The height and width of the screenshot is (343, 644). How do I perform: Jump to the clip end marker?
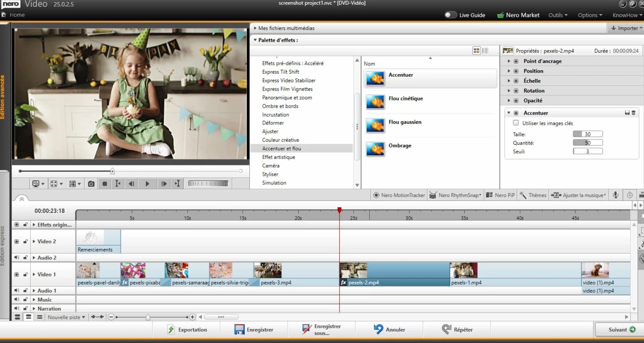click(x=177, y=184)
